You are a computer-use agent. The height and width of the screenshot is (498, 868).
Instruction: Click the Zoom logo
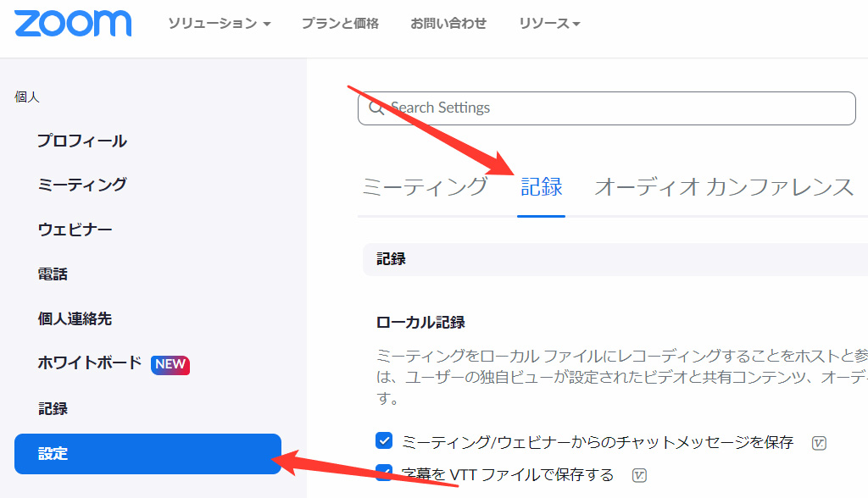pos(73,23)
